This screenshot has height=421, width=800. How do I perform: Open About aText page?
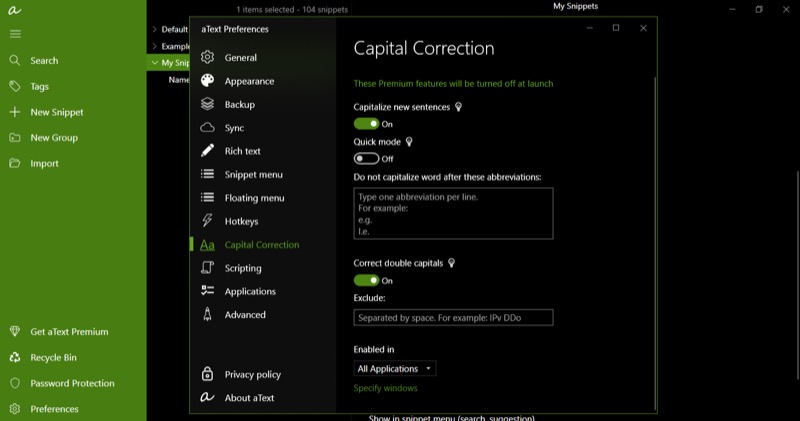(x=249, y=398)
